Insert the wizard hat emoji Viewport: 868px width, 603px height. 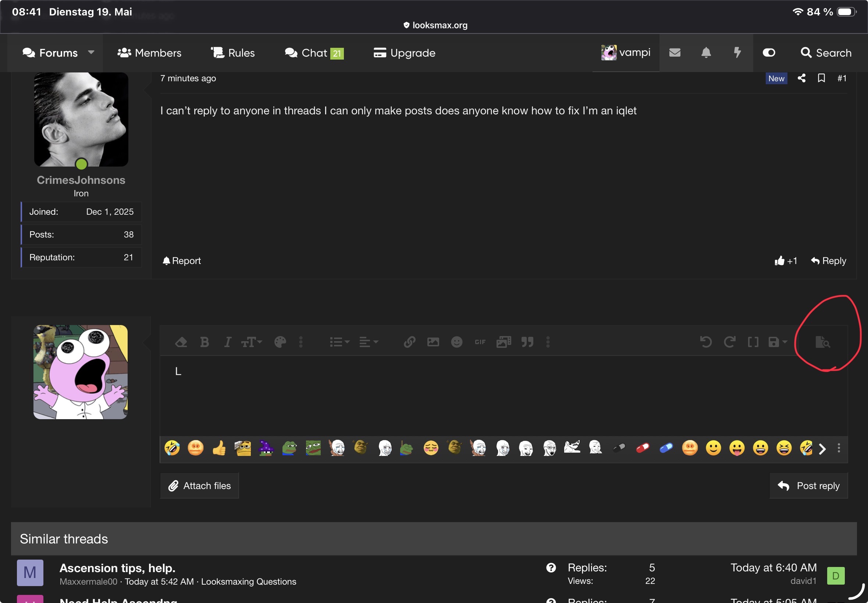[266, 448]
